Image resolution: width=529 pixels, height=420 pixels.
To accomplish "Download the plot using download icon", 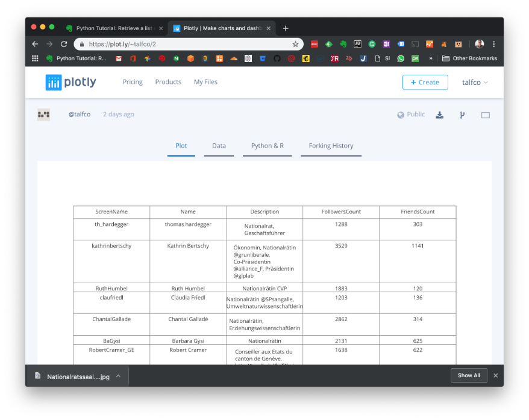I will coord(440,115).
